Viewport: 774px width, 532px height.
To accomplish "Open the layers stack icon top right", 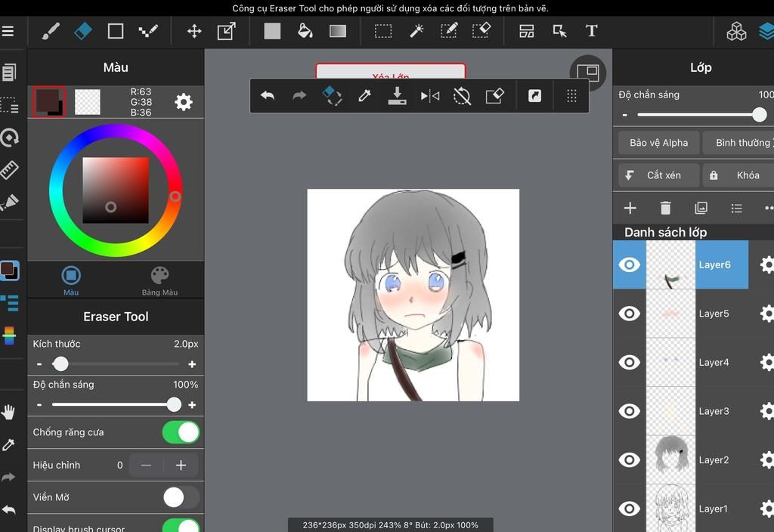I will click(x=766, y=31).
